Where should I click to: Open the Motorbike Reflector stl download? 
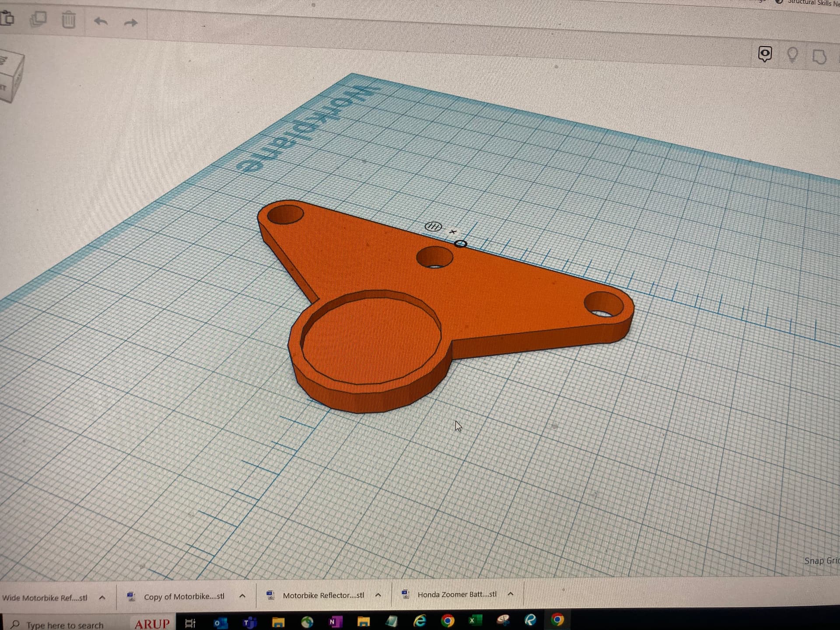pyautogui.click(x=323, y=595)
